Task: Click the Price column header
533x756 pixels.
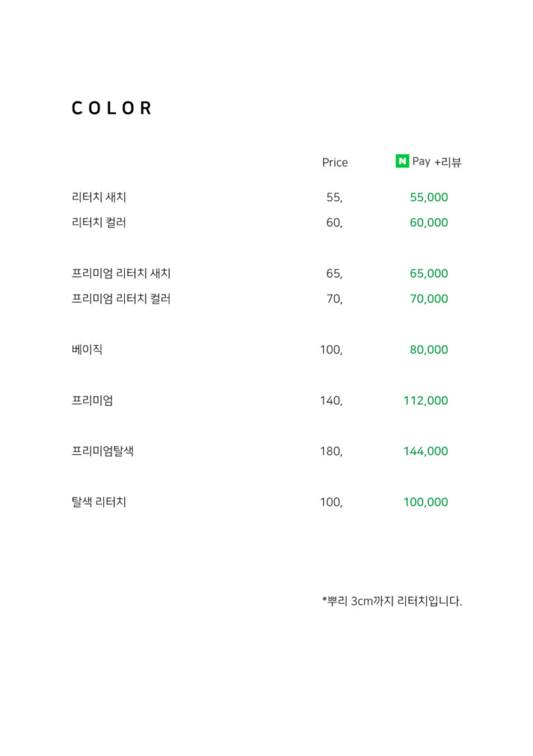Action: 335,162
